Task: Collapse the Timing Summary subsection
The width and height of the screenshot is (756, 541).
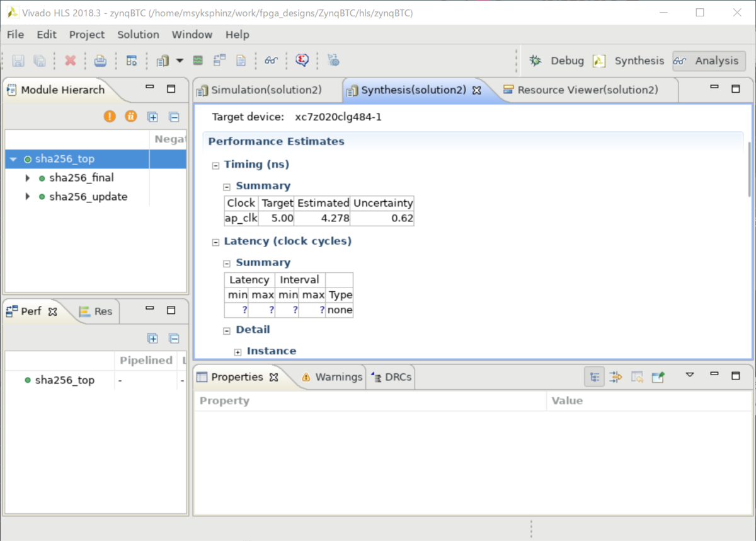Action: point(227,187)
